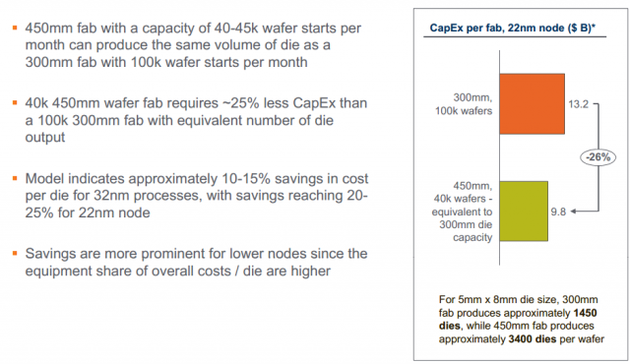The height and width of the screenshot is (364, 630).
Task: Select the -26% oval callout
Action: 598,157
